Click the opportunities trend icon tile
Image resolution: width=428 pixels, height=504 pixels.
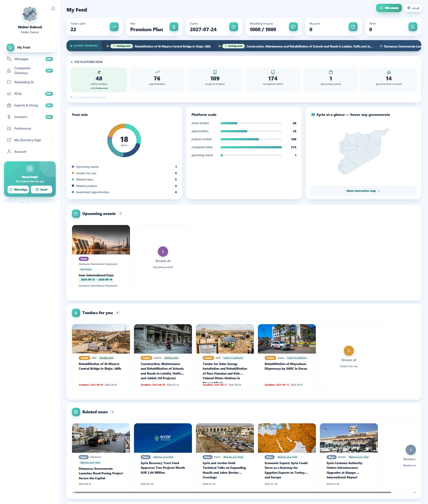[x=157, y=72]
